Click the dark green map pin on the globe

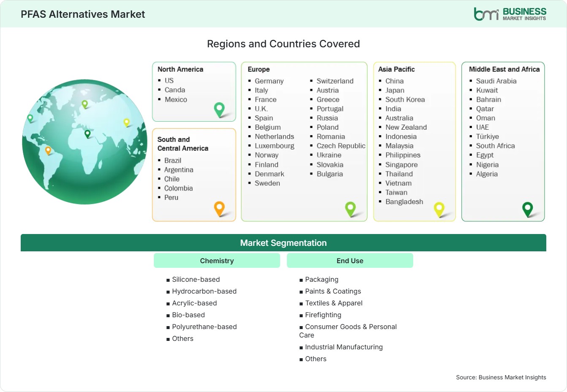click(87, 134)
